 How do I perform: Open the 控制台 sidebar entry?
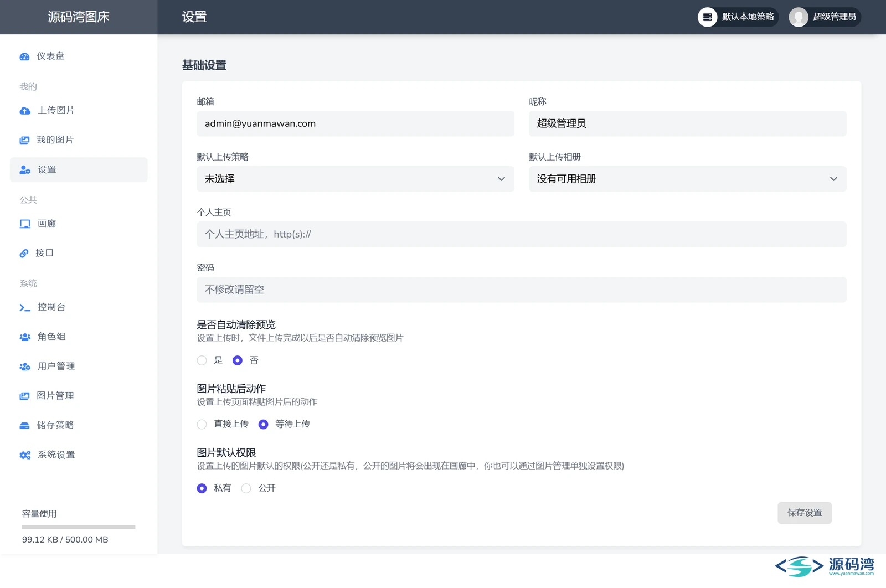79,307
